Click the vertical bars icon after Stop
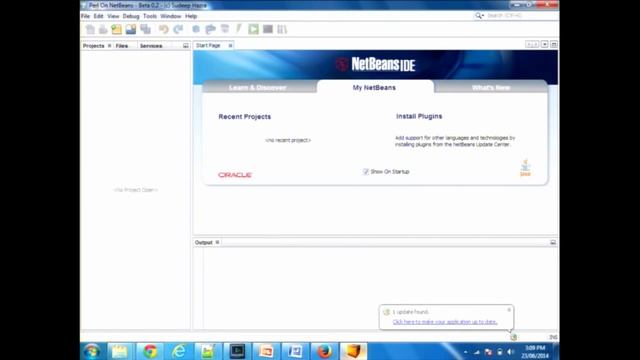Image resolution: width=640 pixels, height=360 pixels. (x=282, y=29)
